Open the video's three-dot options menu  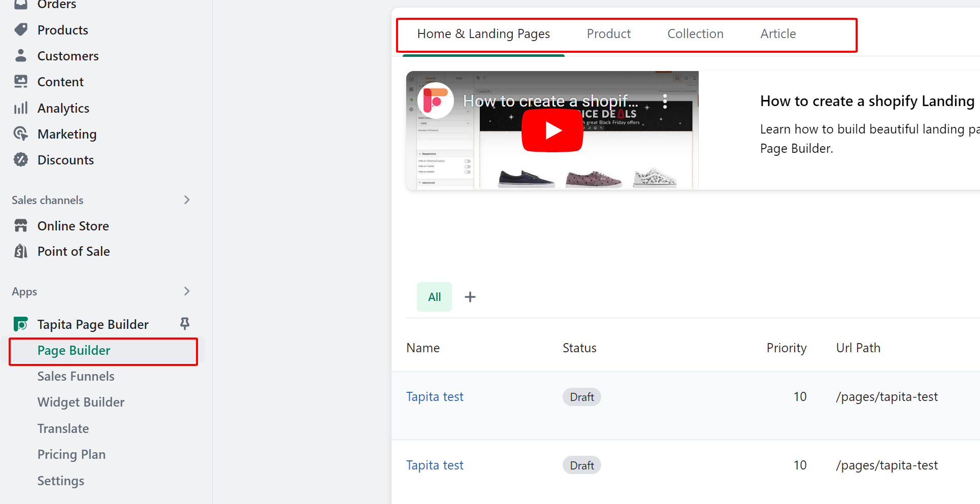pos(665,101)
